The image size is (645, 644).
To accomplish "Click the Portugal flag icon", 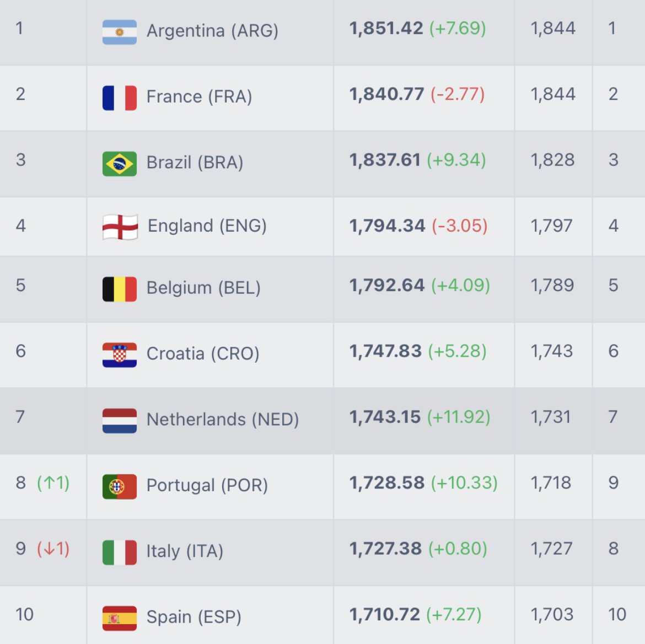I will click(x=120, y=486).
